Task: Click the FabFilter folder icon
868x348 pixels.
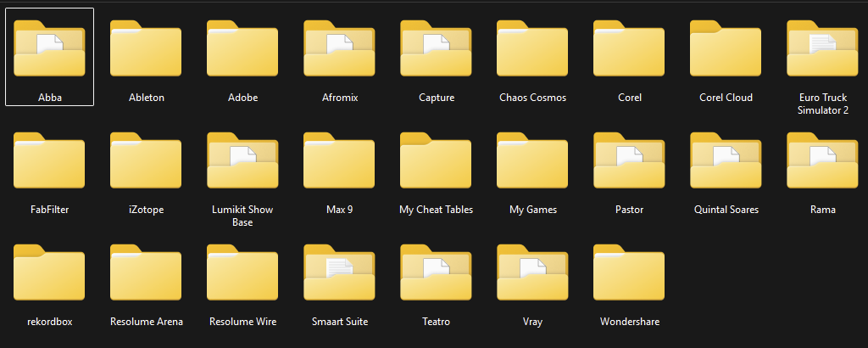Action: [x=49, y=160]
